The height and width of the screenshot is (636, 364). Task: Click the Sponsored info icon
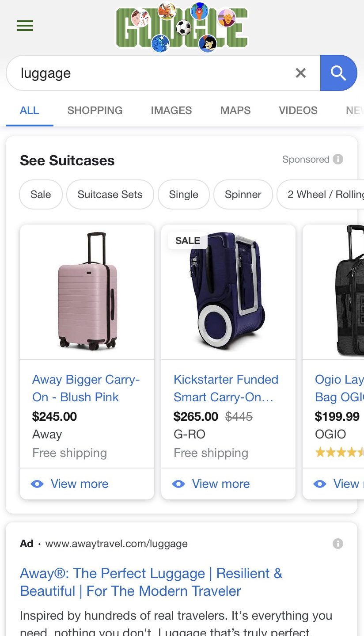click(x=338, y=159)
